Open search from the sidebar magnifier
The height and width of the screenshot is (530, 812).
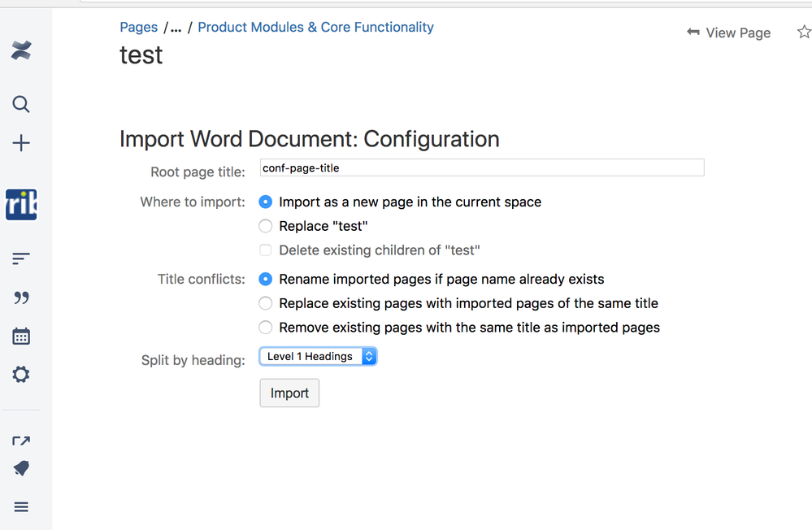point(20,104)
